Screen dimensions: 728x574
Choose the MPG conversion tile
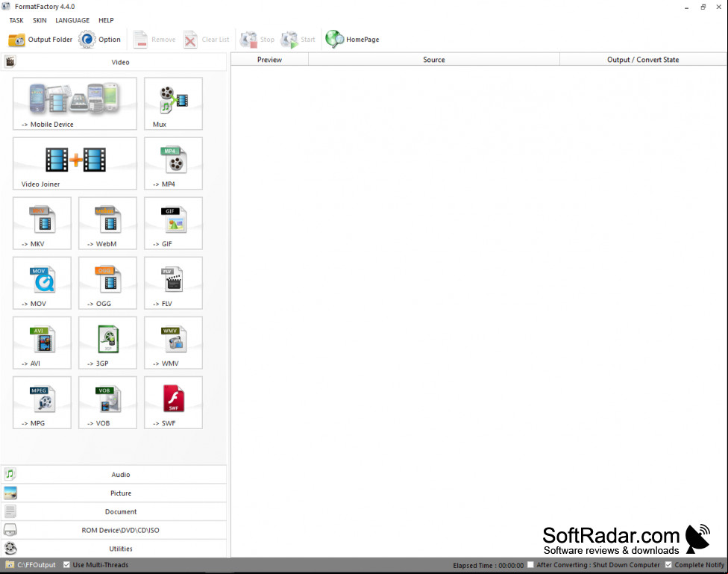click(43, 402)
